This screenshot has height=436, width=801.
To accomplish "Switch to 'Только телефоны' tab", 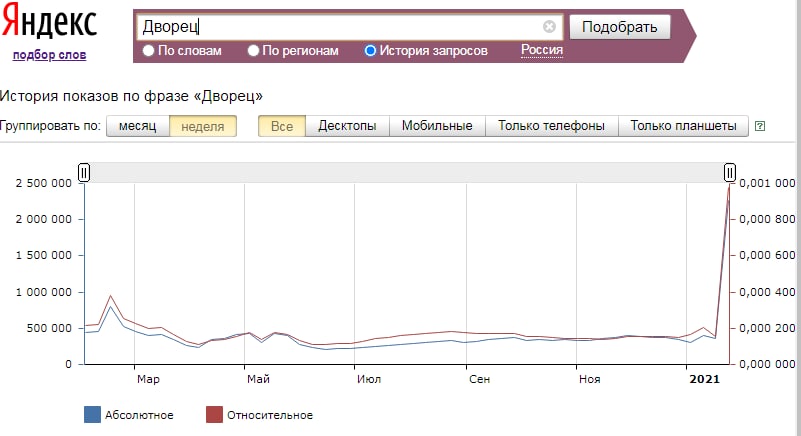I will tap(552, 126).
